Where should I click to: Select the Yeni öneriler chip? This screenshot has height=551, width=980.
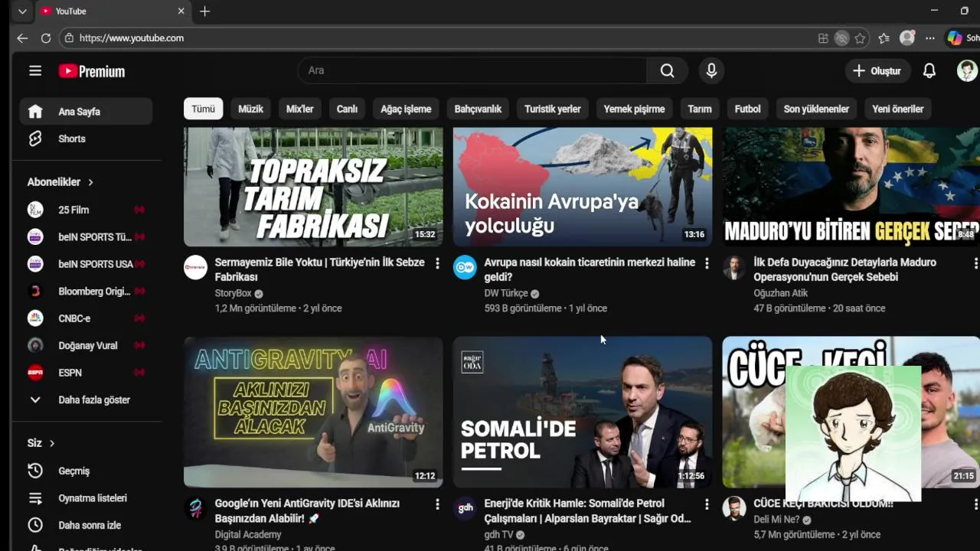[x=897, y=109]
